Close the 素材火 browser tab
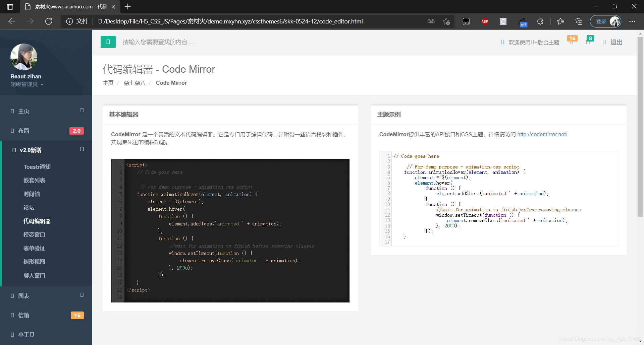The width and height of the screenshot is (644, 345). click(x=113, y=7)
